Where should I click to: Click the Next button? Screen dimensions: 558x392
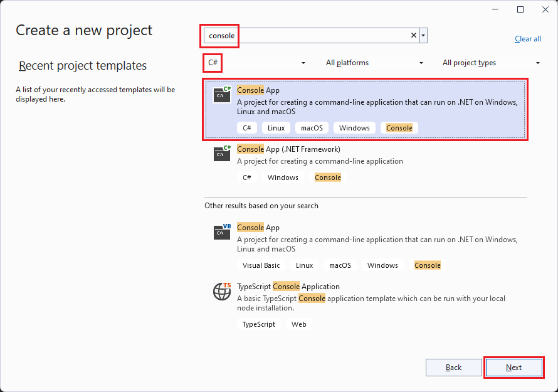click(x=514, y=368)
